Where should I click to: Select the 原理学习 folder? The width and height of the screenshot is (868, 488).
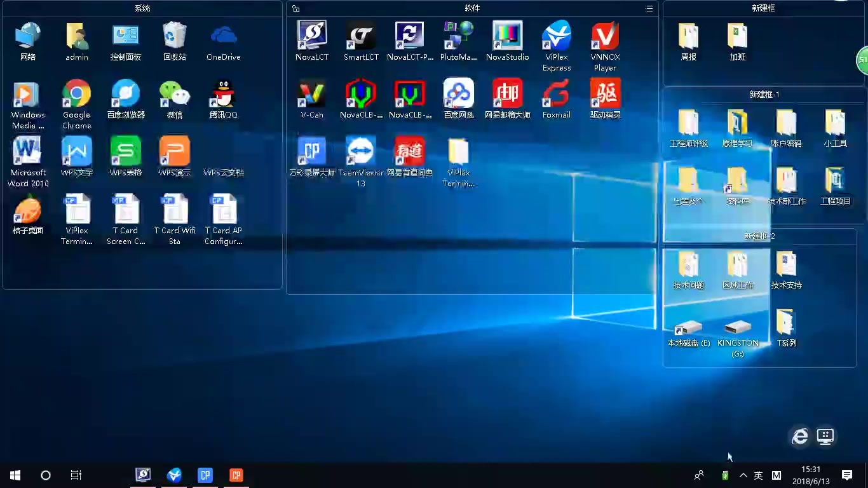point(737,128)
